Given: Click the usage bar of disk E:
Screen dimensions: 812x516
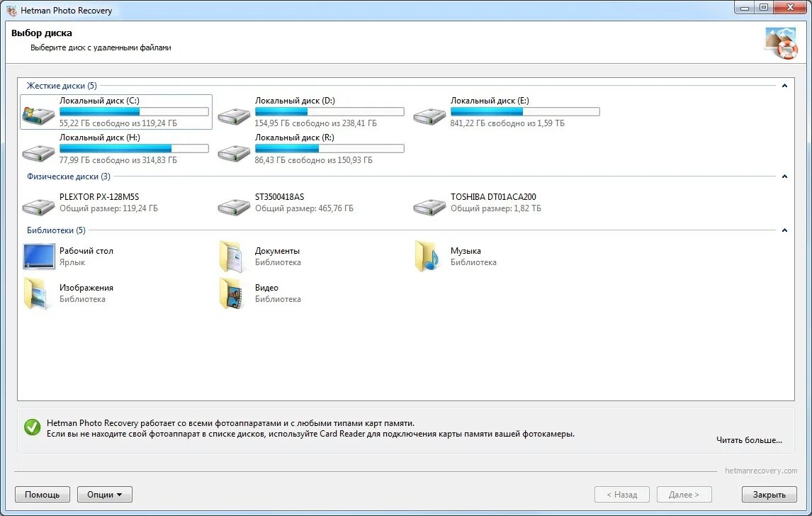Looking at the screenshot, I should coord(525,111).
